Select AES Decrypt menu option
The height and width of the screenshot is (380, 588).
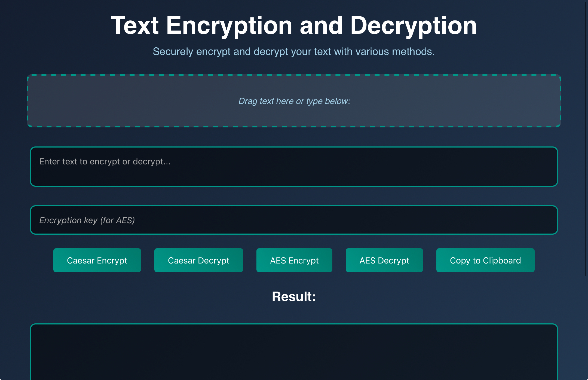[384, 260]
